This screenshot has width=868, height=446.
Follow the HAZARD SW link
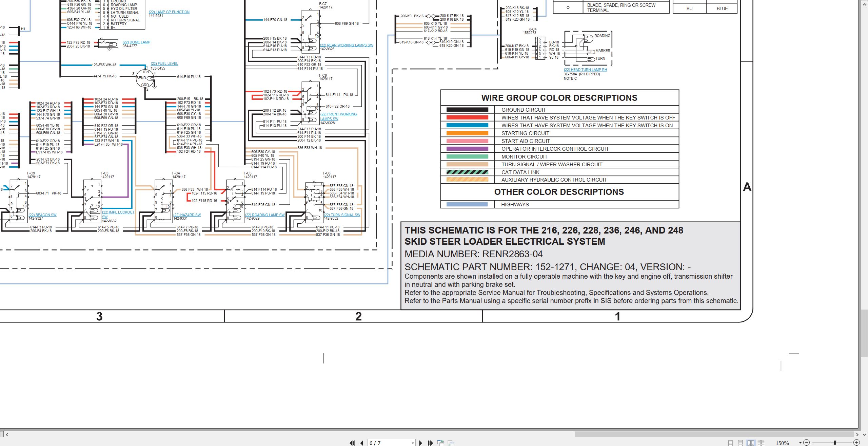(187, 215)
